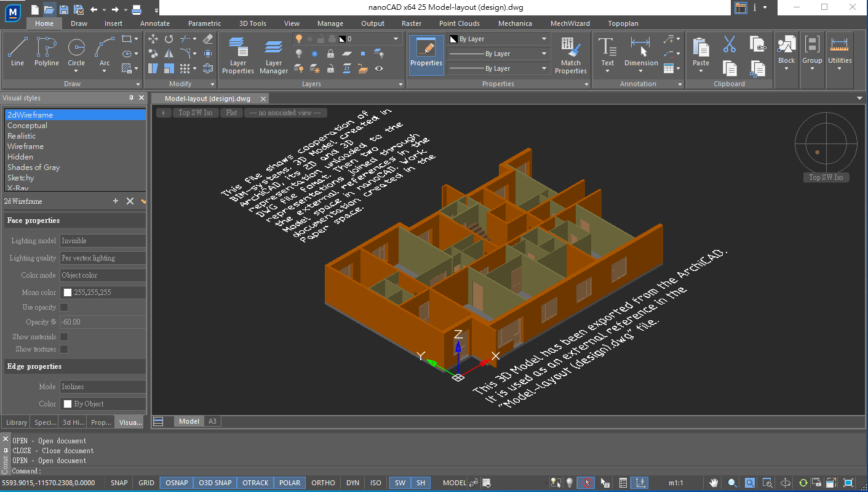Image resolution: width=868 pixels, height=492 pixels.
Task: Enable the Show materials checkbox
Action: tap(64, 337)
